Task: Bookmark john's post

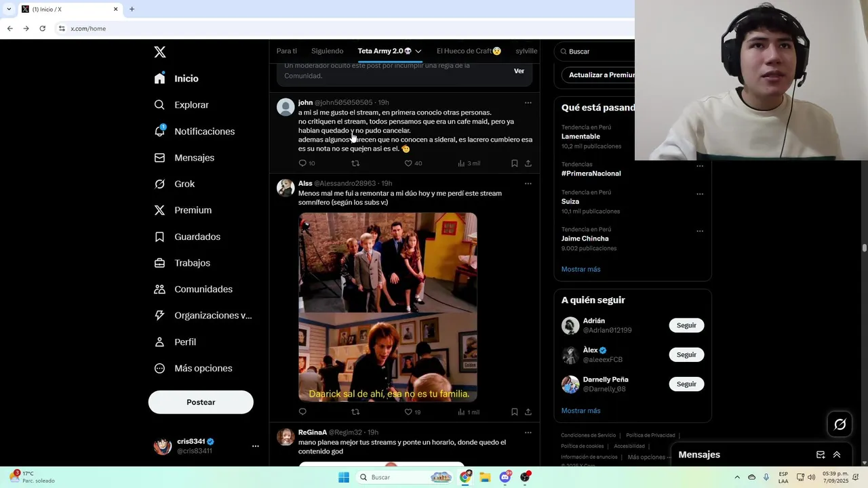Action: tap(515, 163)
